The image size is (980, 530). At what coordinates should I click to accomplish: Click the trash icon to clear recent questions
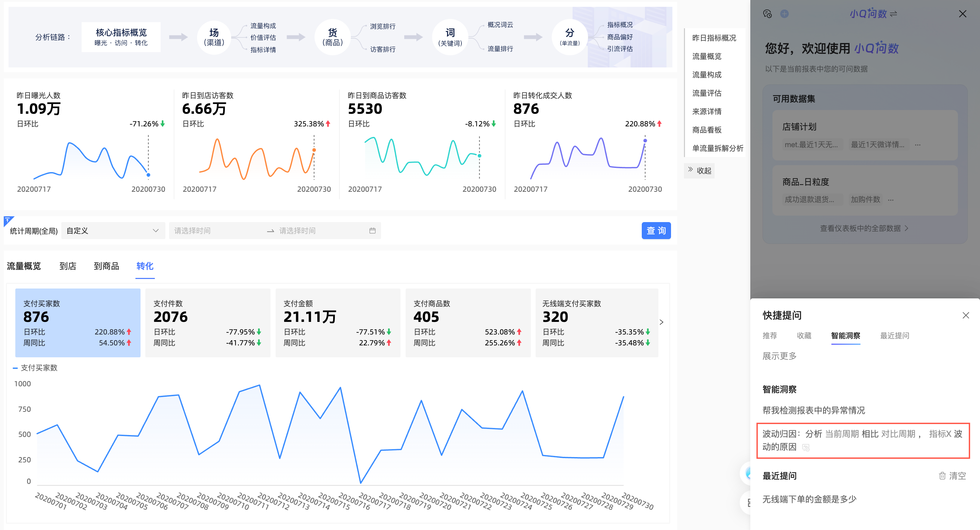pos(942,476)
